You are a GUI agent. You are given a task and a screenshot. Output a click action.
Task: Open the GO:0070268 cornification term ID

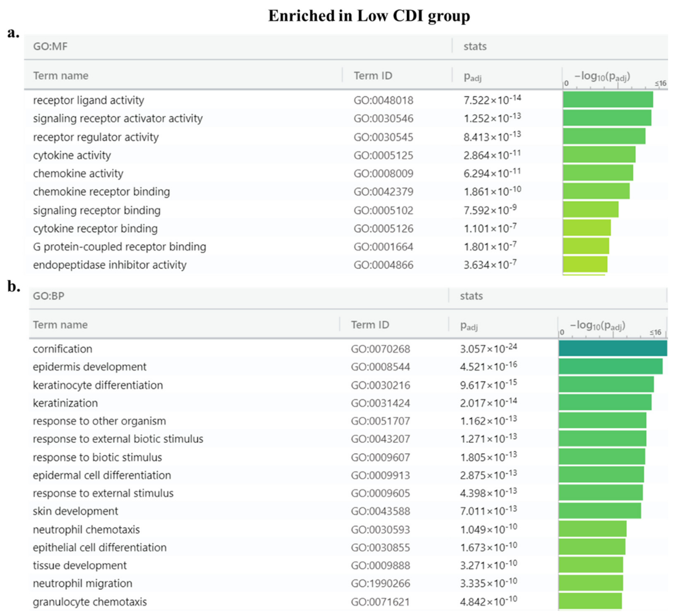coord(380,349)
